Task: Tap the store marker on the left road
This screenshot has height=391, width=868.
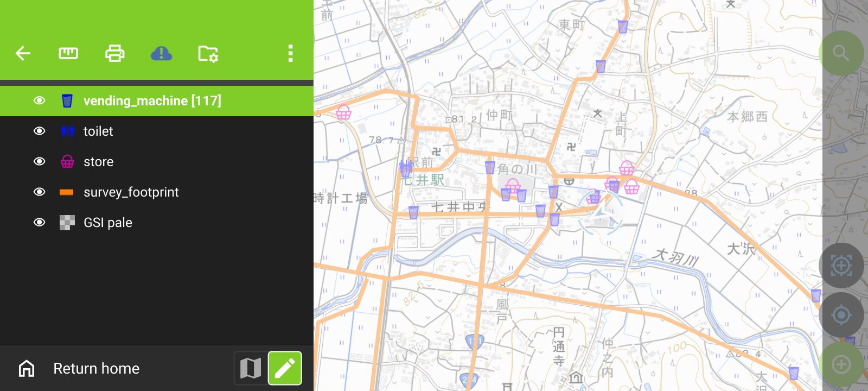Action: tap(343, 113)
